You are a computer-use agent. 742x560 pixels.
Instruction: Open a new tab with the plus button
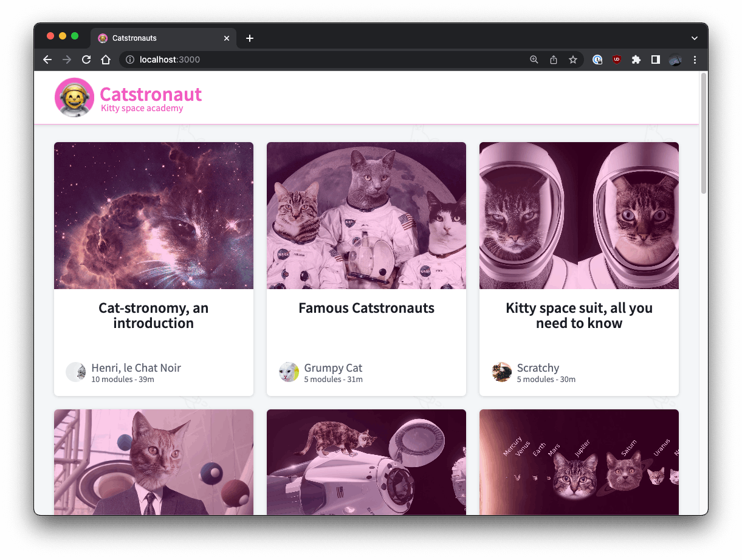250,38
